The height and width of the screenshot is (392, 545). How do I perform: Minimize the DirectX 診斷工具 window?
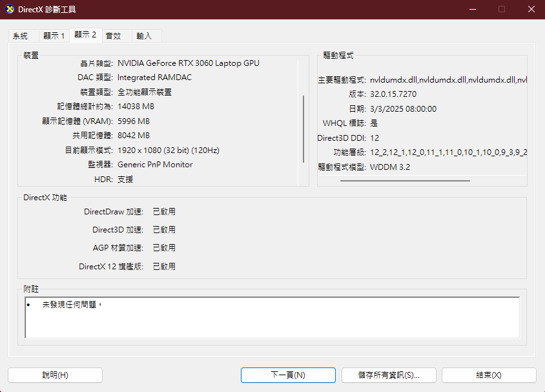(x=471, y=10)
